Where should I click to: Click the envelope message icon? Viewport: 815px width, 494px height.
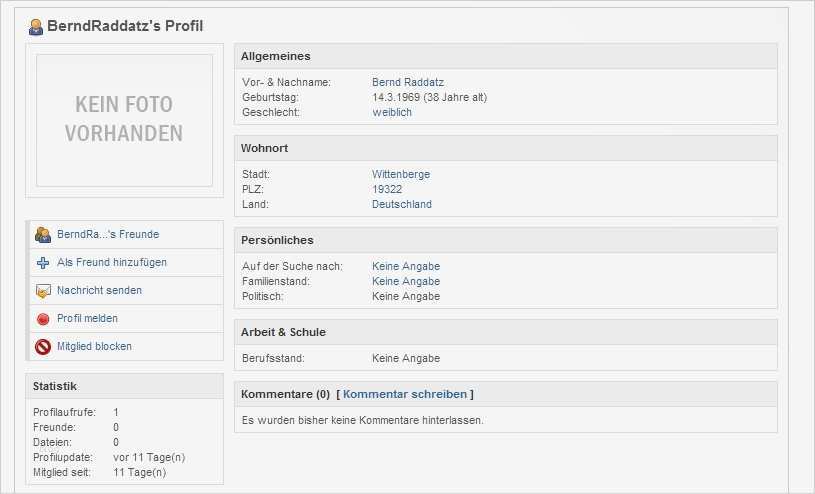click(43, 291)
